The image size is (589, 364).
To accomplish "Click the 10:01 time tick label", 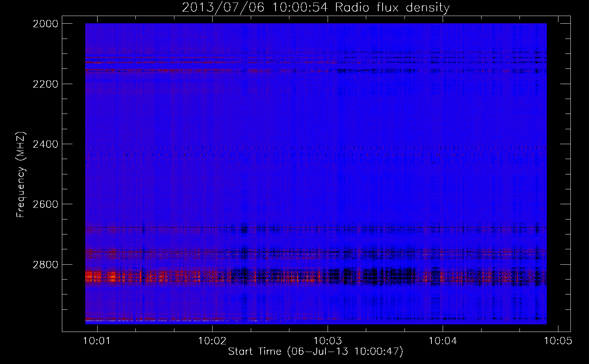I will coord(97,341).
